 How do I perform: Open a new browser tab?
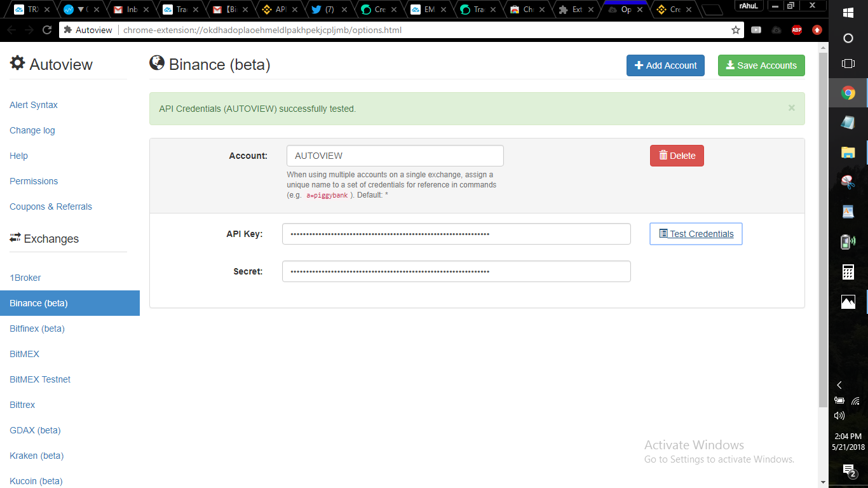(x=713, y=10)
